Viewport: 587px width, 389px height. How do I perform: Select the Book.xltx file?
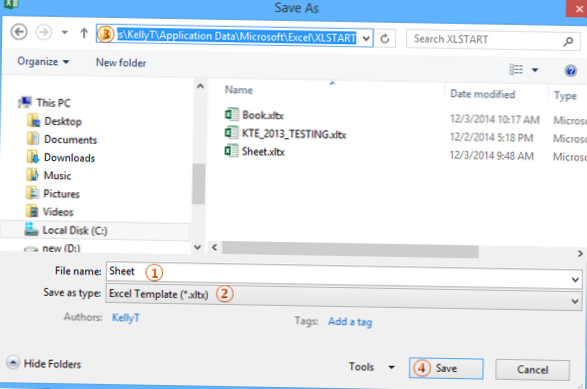[263, 115]
